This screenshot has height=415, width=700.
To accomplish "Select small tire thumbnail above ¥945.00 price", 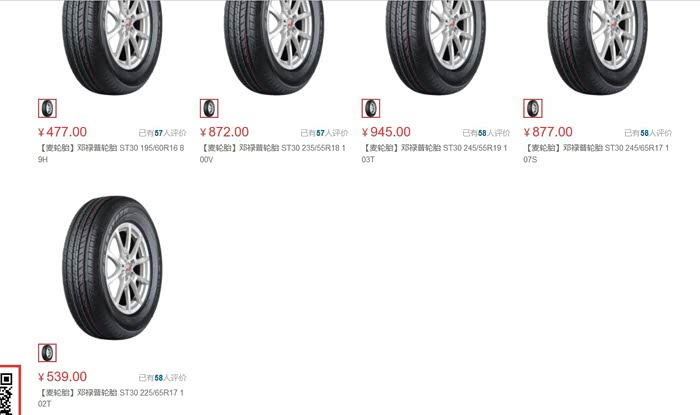I will 371,108.
